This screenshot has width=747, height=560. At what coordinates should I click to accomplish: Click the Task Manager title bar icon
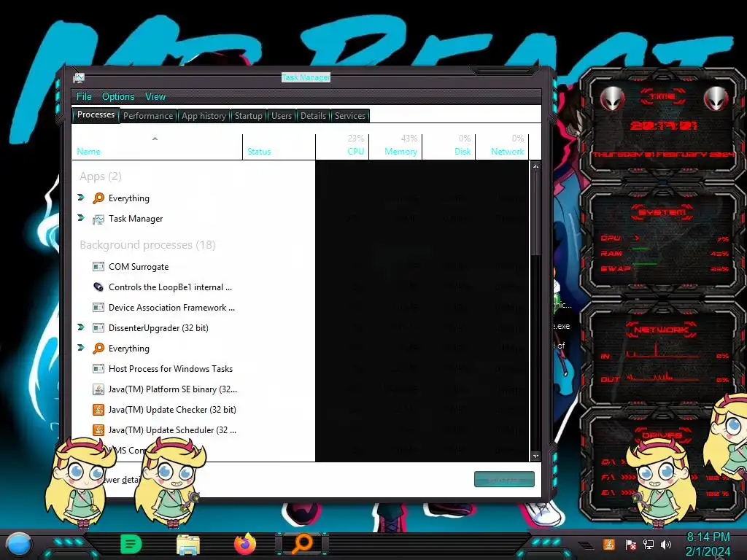tap(79, 77)
